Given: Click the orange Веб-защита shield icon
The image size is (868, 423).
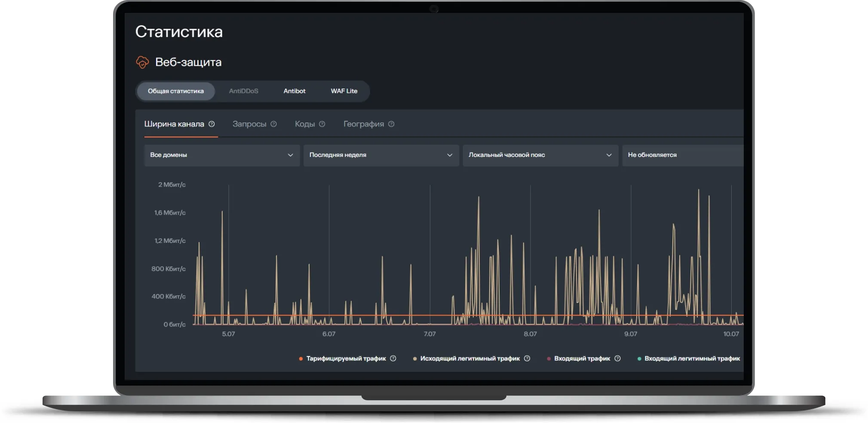Looking at the screenshot, I should point(142,62).
